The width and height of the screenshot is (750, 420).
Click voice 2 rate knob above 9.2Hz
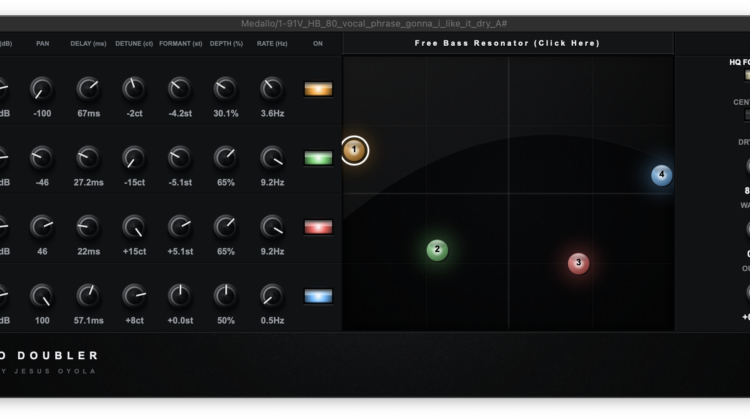pyautogui.click(x=272, y=158)
